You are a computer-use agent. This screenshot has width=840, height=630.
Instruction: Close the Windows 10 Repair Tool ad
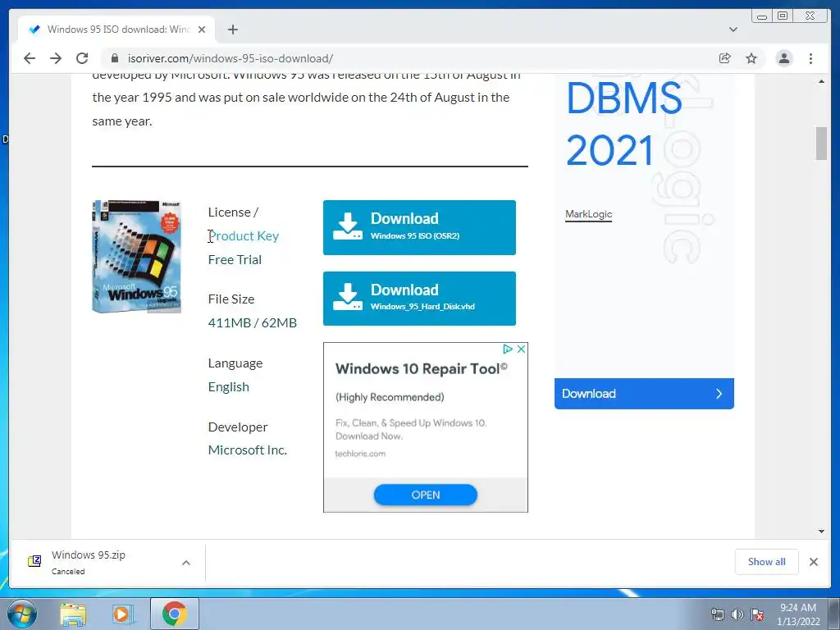[521, 349]
